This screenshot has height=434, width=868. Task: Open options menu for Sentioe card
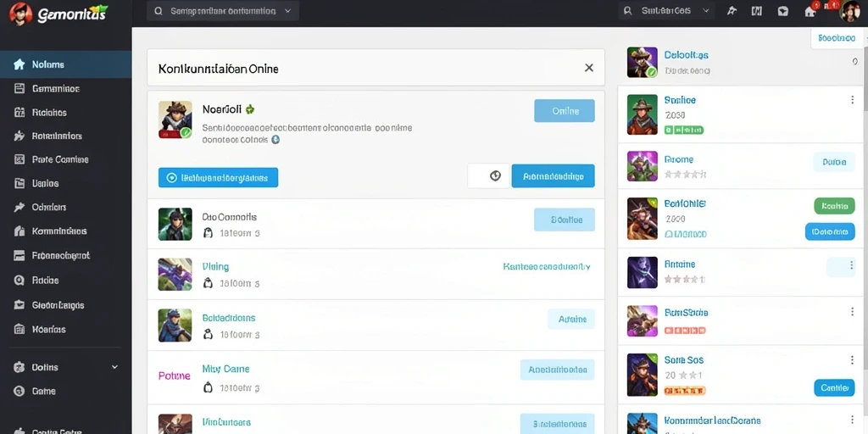pyautogui.click(x=852, y=100)
